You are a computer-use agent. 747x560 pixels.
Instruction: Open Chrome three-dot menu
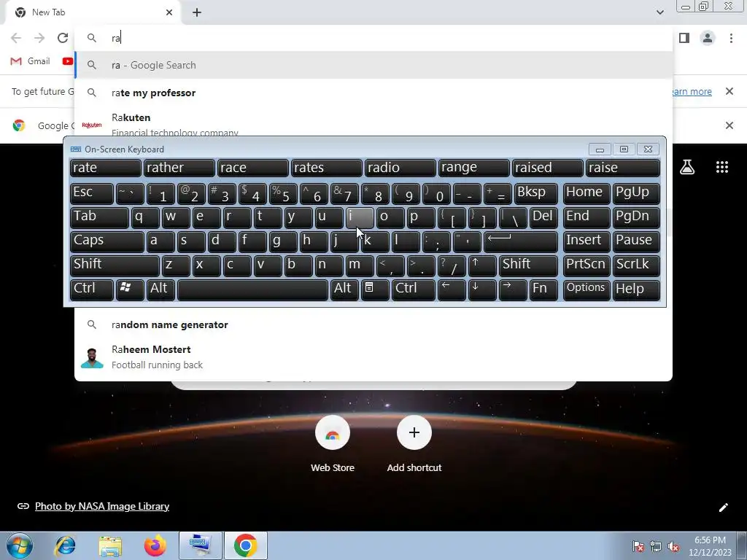pos(731,38)
